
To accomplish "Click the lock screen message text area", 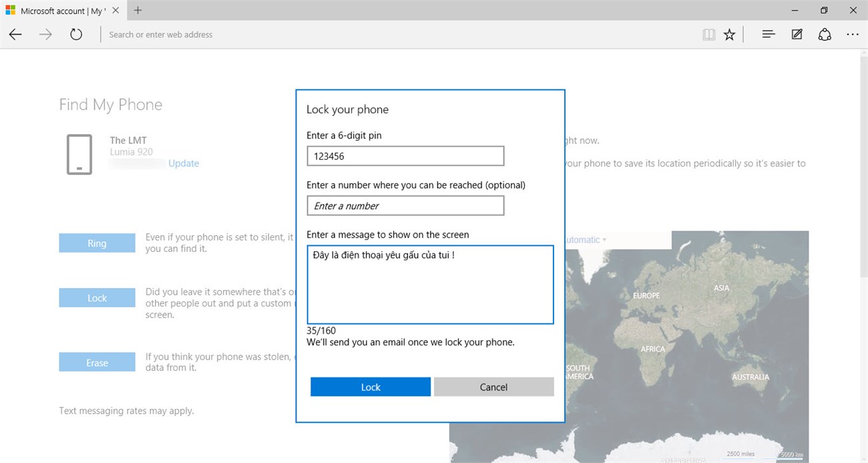I will click(430, 285).
